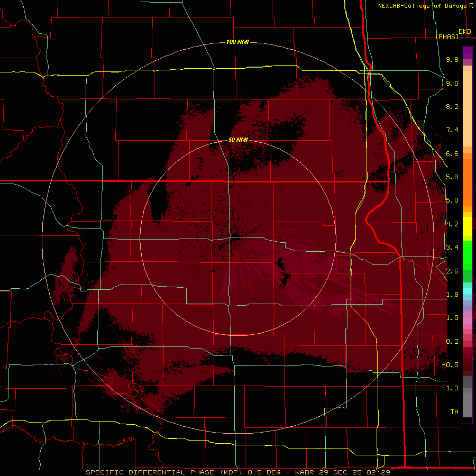
Task: Select the 3.4 scale value
Action: (452, 248)
